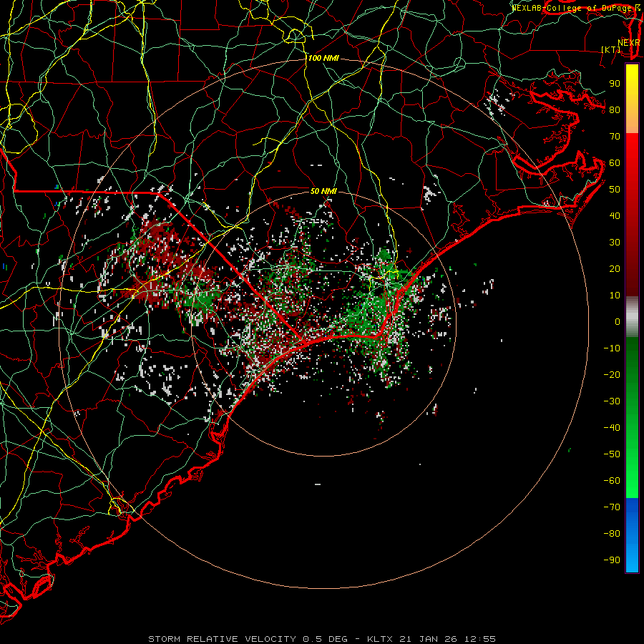Select the -50 value on velocity scale

pos(612,454)
